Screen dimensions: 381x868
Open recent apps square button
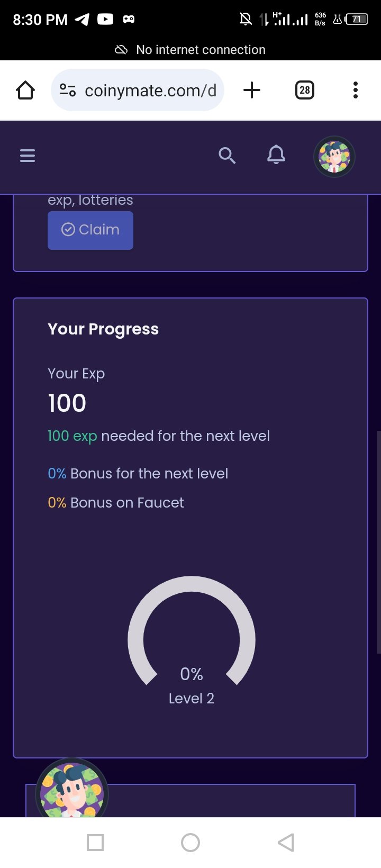click(95, 843)
